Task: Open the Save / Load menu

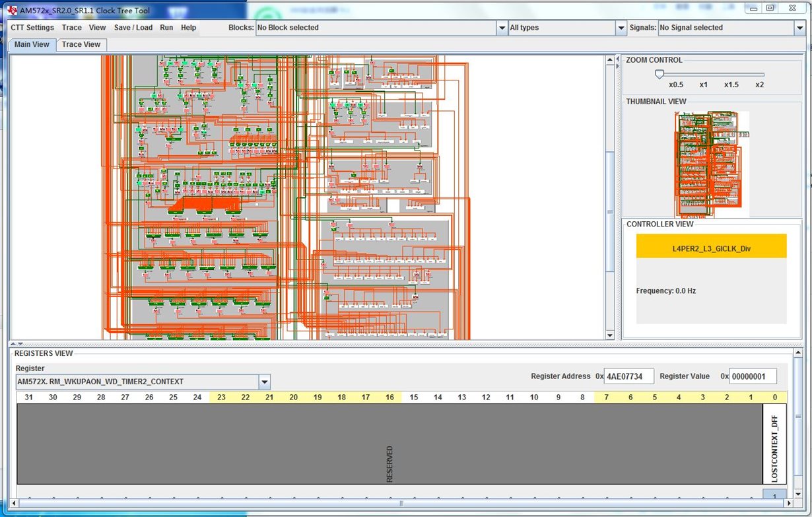Action: (x=133, y=28)
